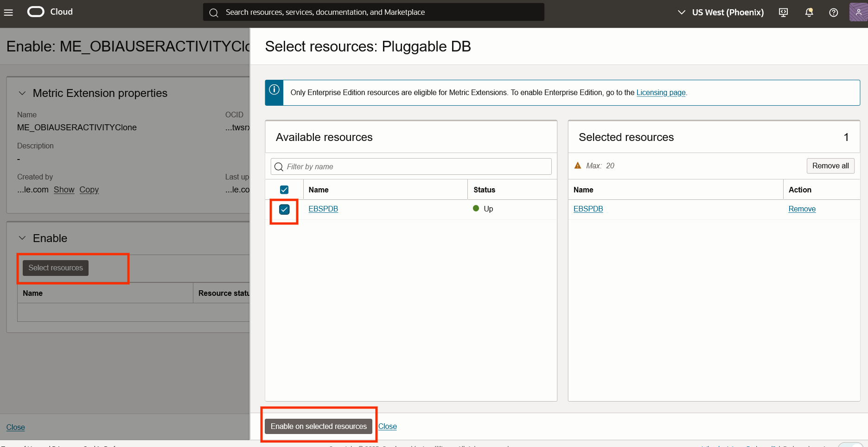Viewport: 868px width, 447px height.
Task: Toggle the select-all checkbox in Available resources
Action: [284, 189]
